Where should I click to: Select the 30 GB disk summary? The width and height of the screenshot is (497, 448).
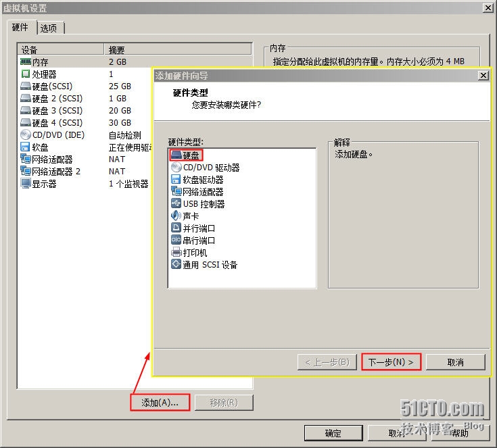(120, 122)
